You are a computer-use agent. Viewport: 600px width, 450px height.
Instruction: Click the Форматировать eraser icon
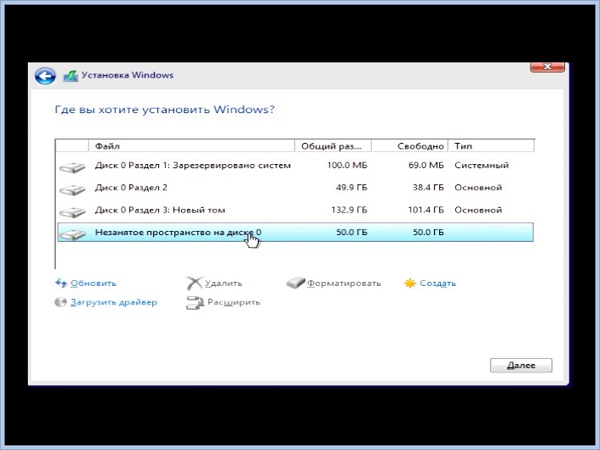295,283
